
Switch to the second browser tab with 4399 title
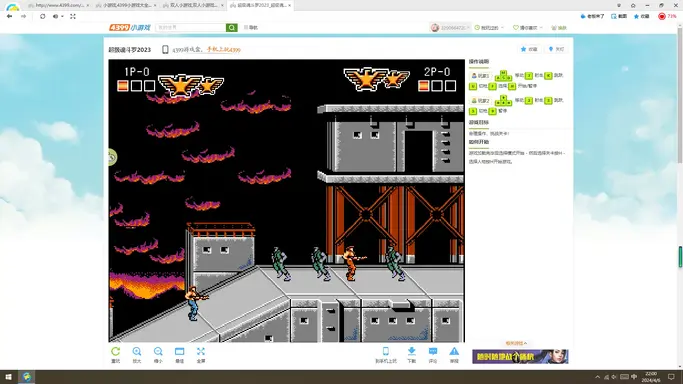125,5
